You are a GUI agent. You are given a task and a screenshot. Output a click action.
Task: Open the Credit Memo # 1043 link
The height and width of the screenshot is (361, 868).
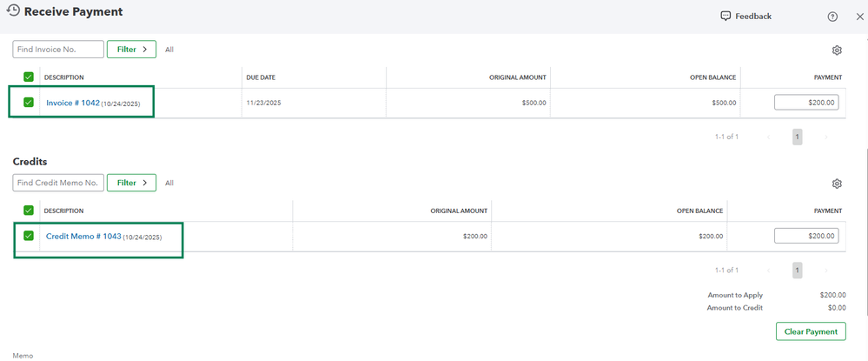tap(83, 236)
